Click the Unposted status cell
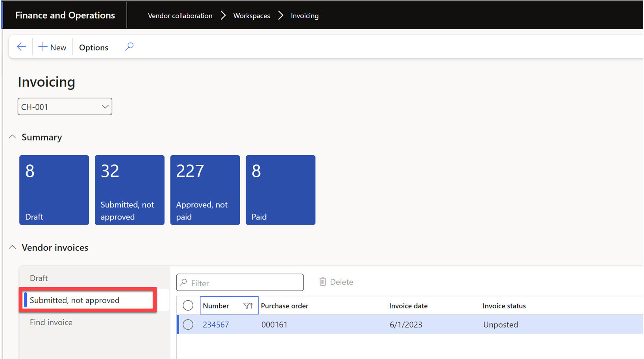Screen dimensions: 644x359 [x=501, y=325]
